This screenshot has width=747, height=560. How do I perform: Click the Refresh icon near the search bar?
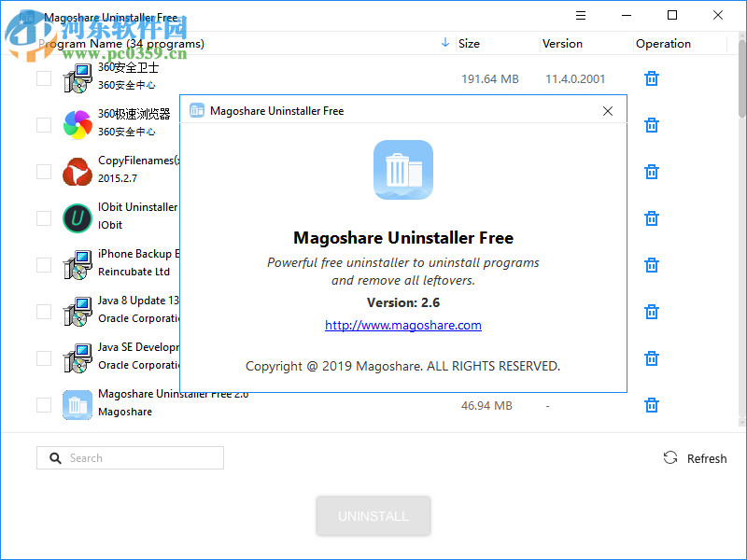670,457
